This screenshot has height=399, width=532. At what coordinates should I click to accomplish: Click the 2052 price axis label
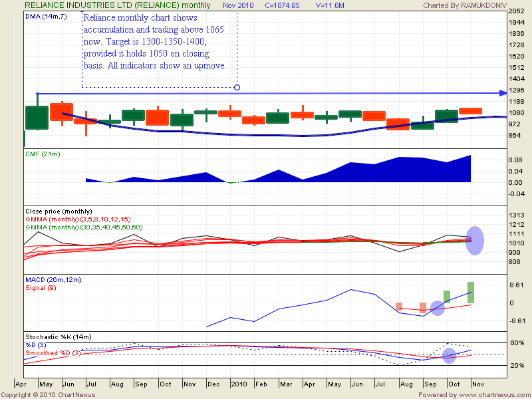coord(517,11)
